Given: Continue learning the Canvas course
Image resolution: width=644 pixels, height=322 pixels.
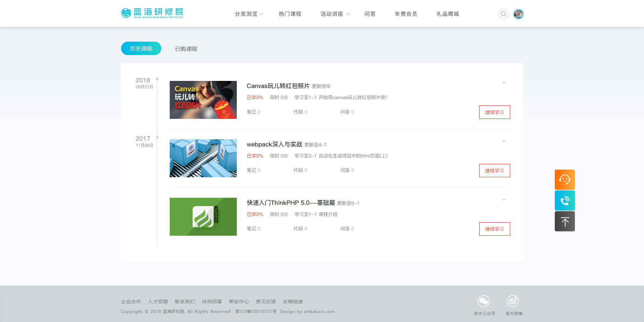Looking at the screenshot, I should pyautogui.click(x=494, y=112).
